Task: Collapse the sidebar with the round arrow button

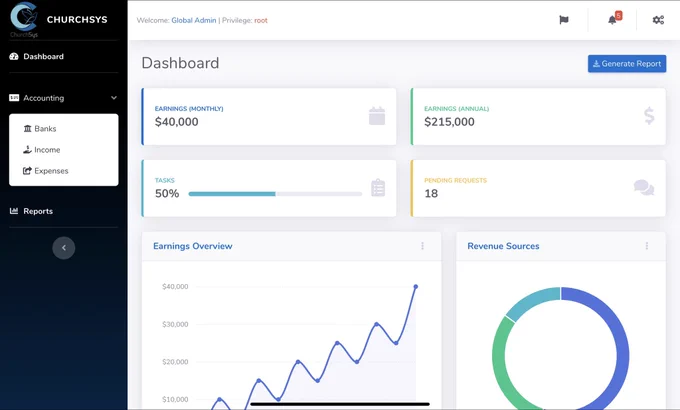Action: coord(64,248)
